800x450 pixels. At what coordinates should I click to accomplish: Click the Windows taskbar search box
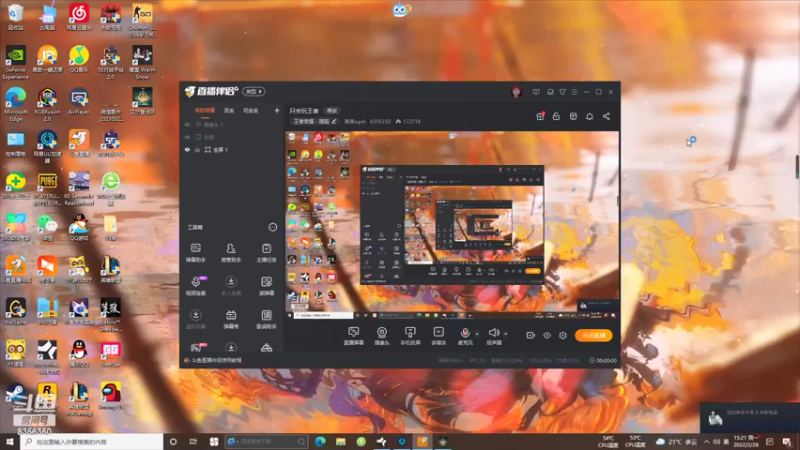pyautogui.click(x=92, y=442)
